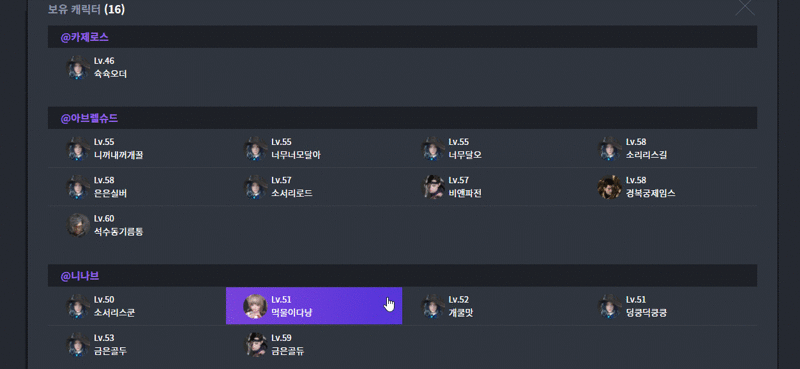This screenshot has height=369, width=800.
Task: Select the avatar icon beside 소리리스김
Action: pos(610,149)
